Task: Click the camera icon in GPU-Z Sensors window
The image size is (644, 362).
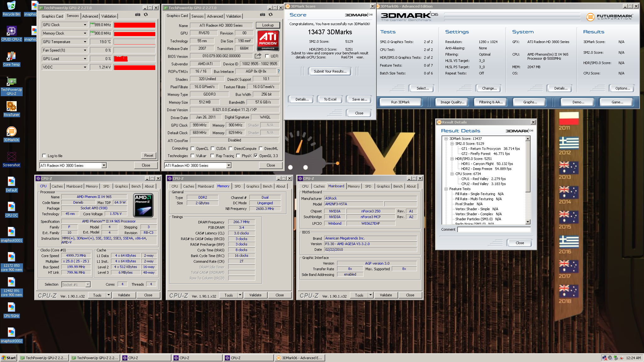Action: [x=138, y=15]
